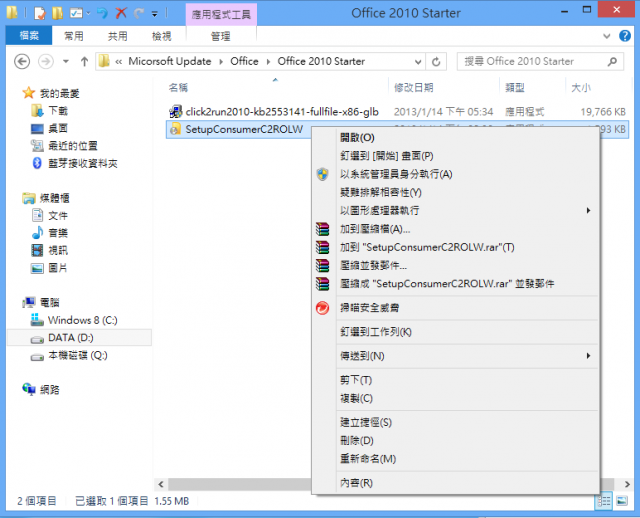Click the red delete X in quick access toolbar
640x518 pixels.
[x=121, y=14]
